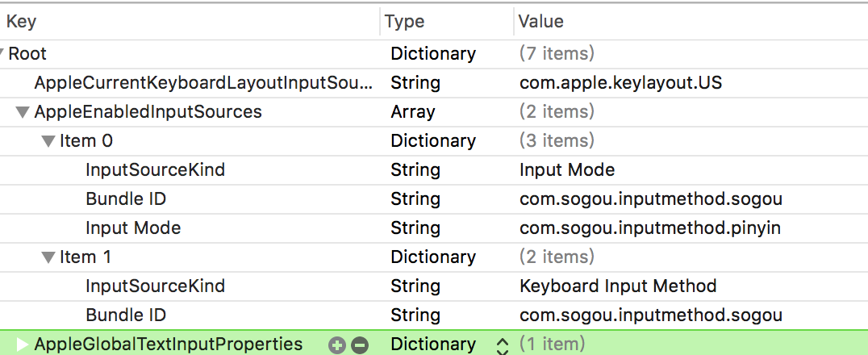The width and height of the screenshot is (868, 355).
Task: Select the Key column header
Action: 21,22
